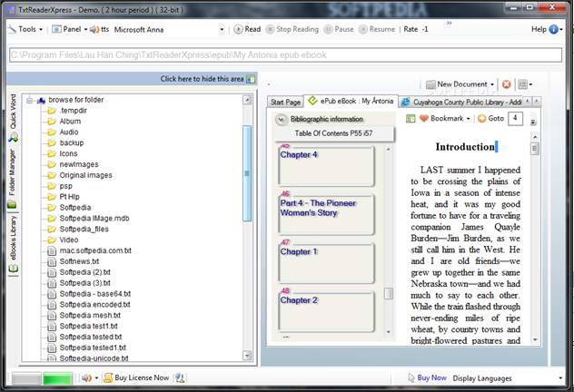This screenshot has width=574, height=392.
Task: Select the Original images folder
Action: (86, 175)
